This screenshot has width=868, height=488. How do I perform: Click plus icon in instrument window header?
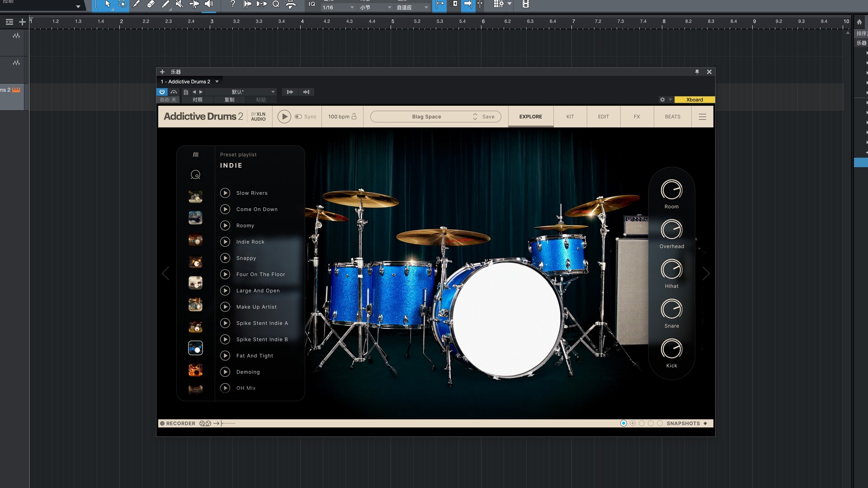pos(162,72)
